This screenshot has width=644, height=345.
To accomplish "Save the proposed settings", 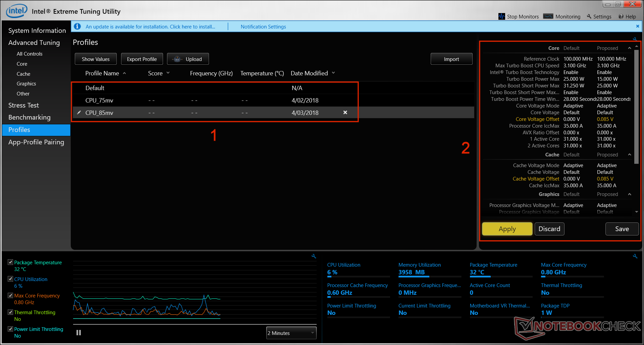I will 622,229.
